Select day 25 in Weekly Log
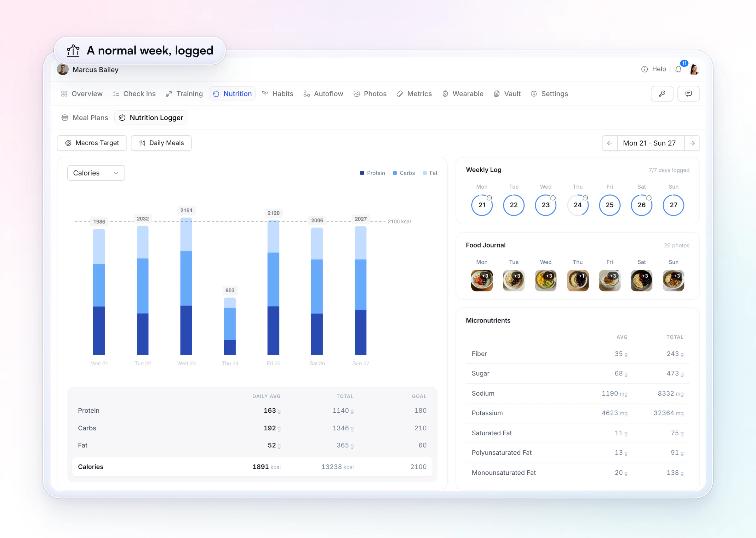This screenshot has width=756, height=538. (x=610, y=205)
